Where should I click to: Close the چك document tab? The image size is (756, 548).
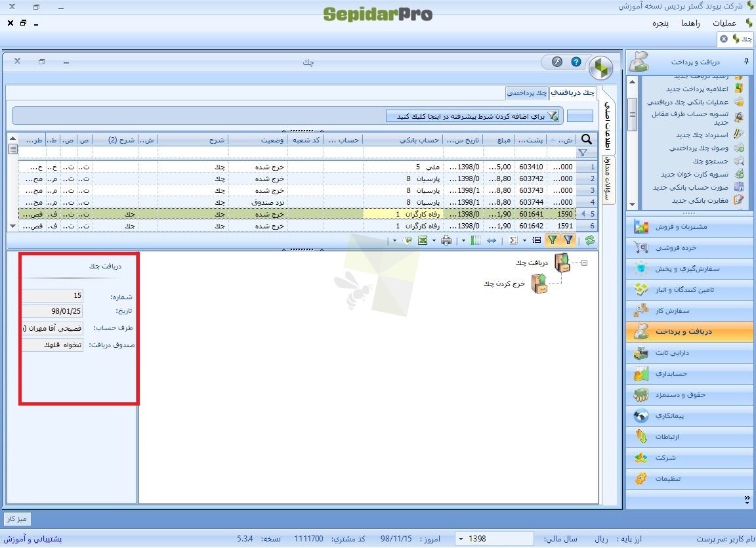pyautogui.click(x=724, y=39)
